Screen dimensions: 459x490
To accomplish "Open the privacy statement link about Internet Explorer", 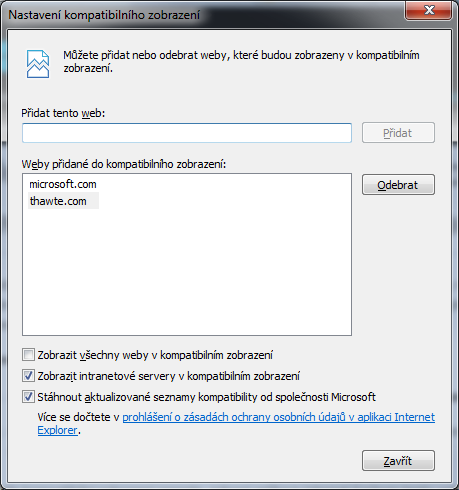I will (279, 417).
